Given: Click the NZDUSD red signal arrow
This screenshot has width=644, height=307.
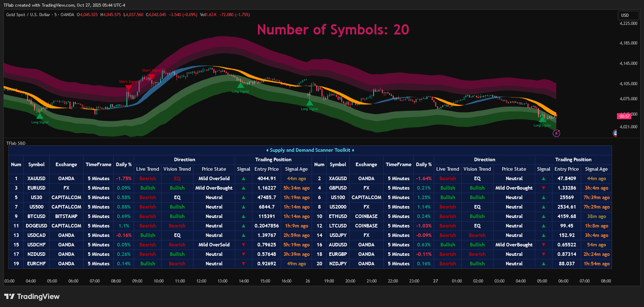Looking at the screenshot, I should 244,254.
